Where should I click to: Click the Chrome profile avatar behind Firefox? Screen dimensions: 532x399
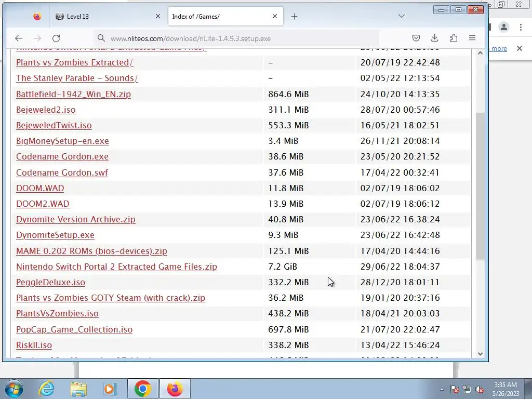(504, 27)
